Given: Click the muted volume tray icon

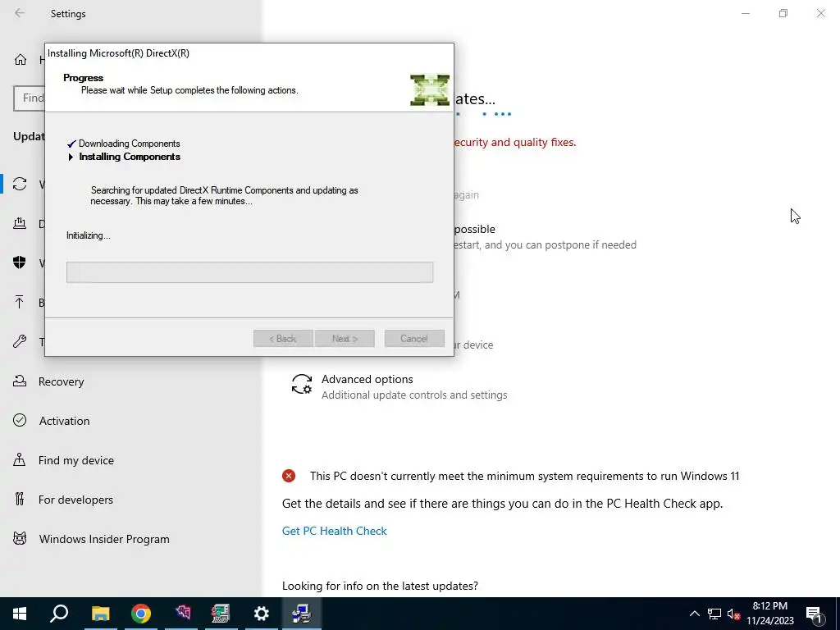Looking at the screenshot, I should [734, 614].
